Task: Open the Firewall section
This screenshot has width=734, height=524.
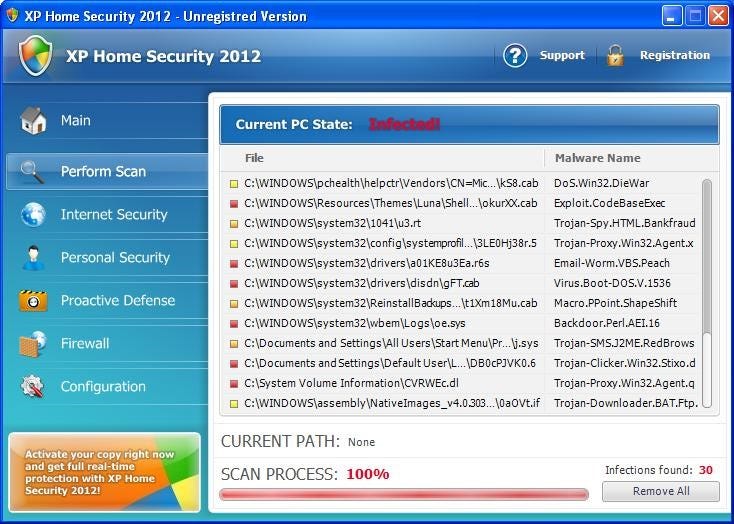Action: [x=107, y=344]
